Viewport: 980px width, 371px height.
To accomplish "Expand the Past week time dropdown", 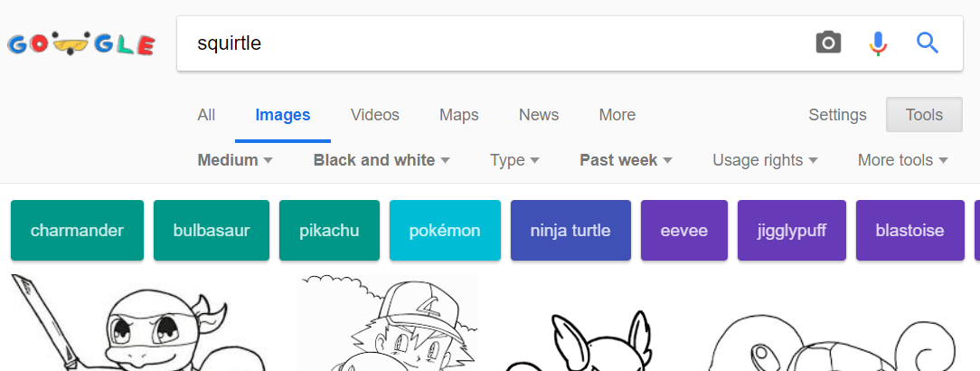I will coord(626,160).
